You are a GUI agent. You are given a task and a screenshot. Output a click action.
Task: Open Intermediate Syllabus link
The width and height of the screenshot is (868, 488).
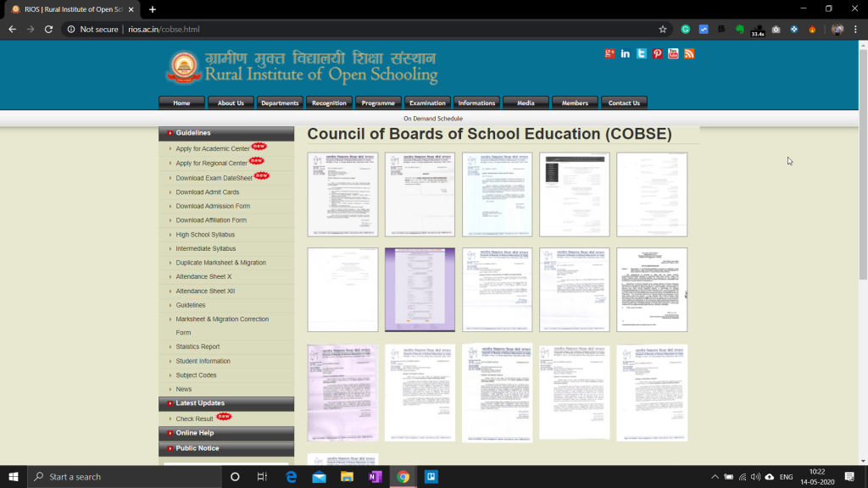pyautogui.click(x=206, y=248)
